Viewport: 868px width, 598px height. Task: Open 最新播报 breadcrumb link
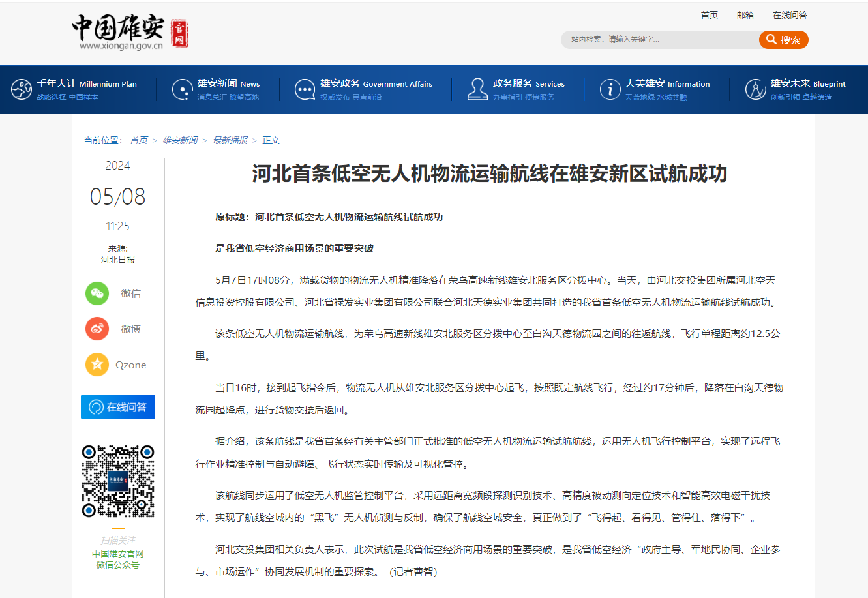[230, 140]
